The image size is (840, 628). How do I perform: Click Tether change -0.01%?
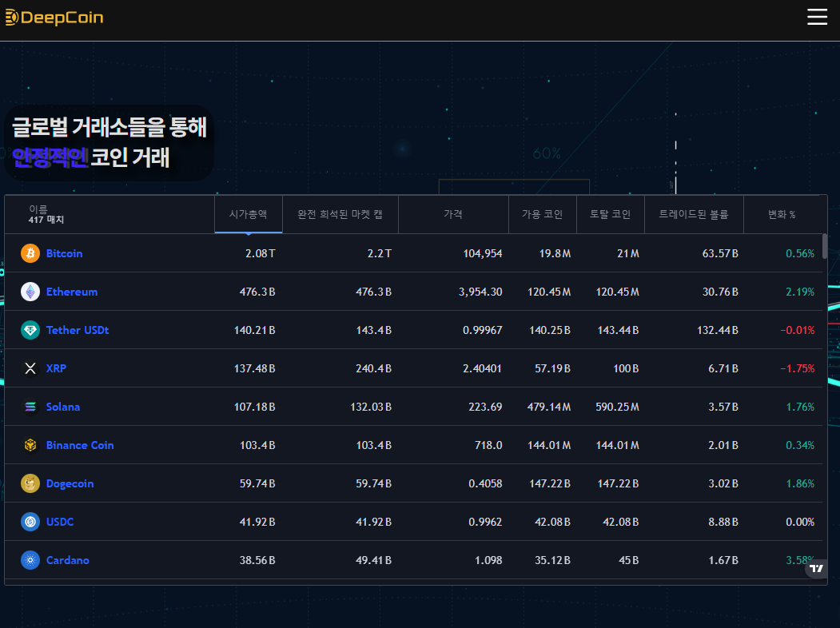click(797, 330)
